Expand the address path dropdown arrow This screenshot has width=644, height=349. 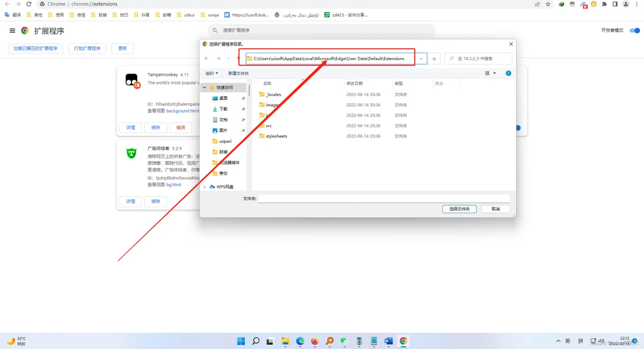pos(421,59)
